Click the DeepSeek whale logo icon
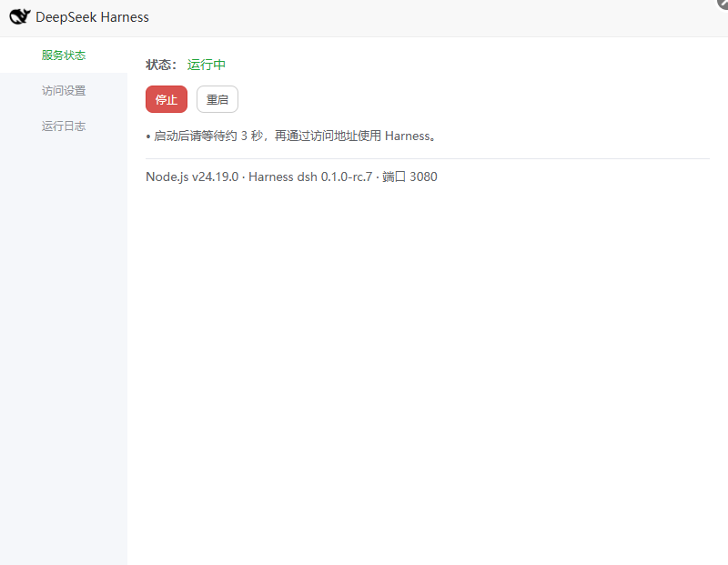The image size is (728, 565). click(x=20, y=16)
